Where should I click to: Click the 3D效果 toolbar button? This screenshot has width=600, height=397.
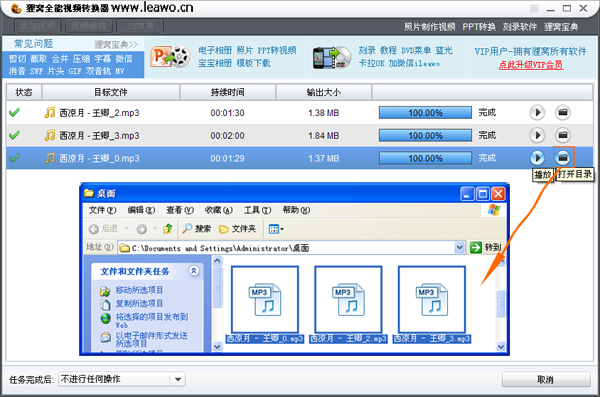coord(140,26)
